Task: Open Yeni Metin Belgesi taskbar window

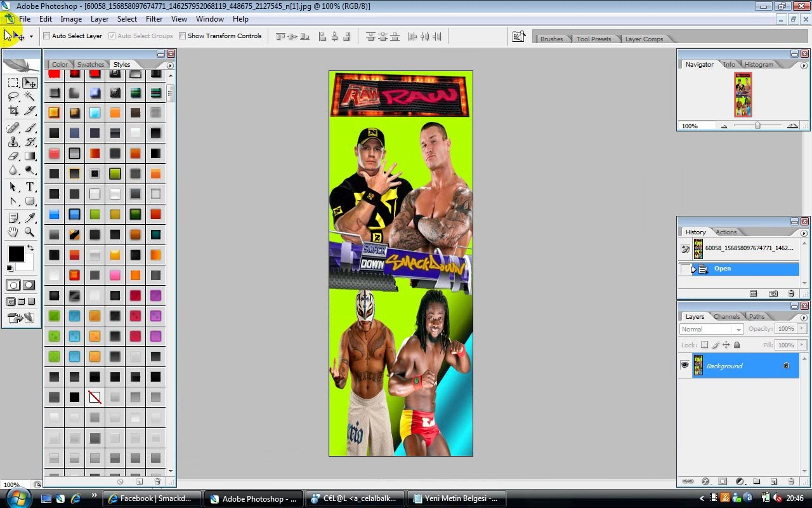Action: (x=457, y=498)
